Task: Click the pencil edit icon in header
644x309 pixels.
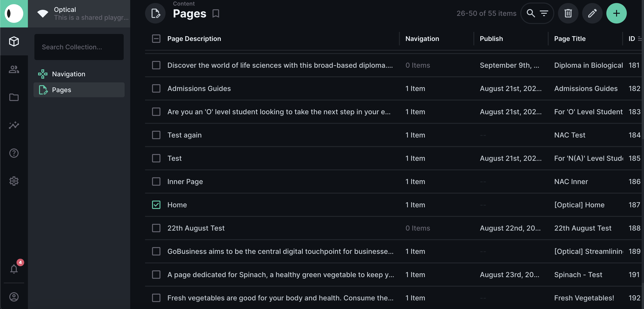Action: pos(592,13)
